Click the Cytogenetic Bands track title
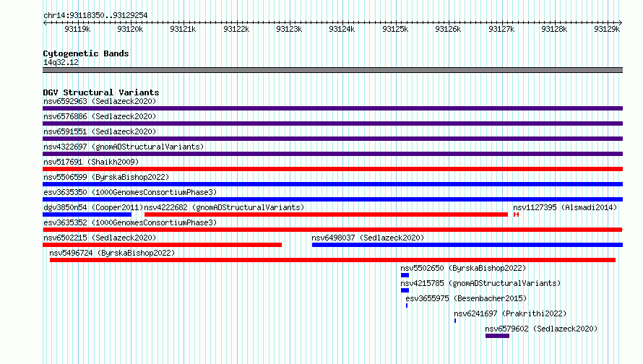The width and height of the screenshot is (643, 364). point(86,53)
